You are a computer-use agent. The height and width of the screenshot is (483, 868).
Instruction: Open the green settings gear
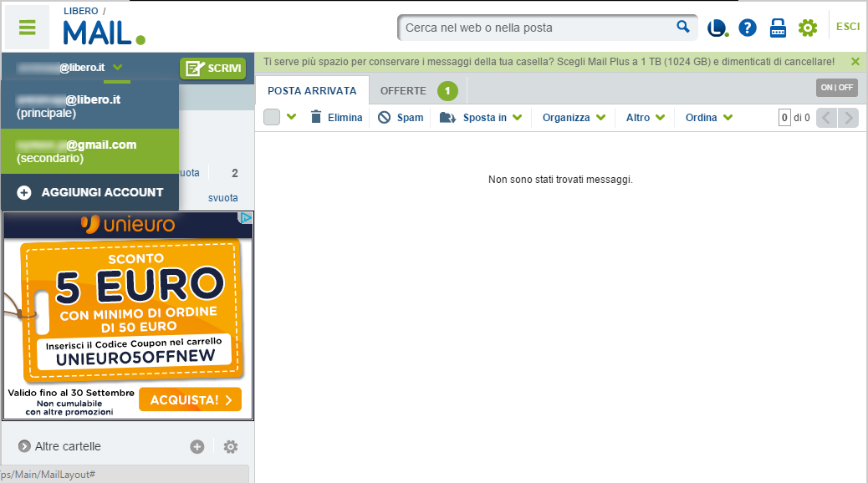[x=808, y=28]
